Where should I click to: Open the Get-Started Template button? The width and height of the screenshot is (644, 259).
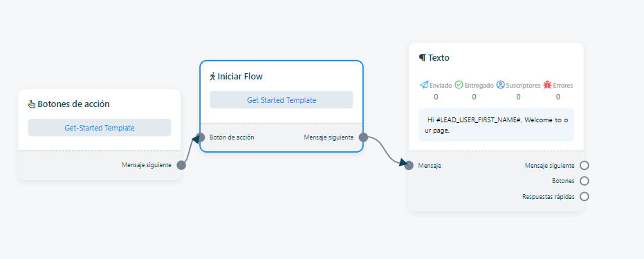pyautogui.click(x=100, y=128)
